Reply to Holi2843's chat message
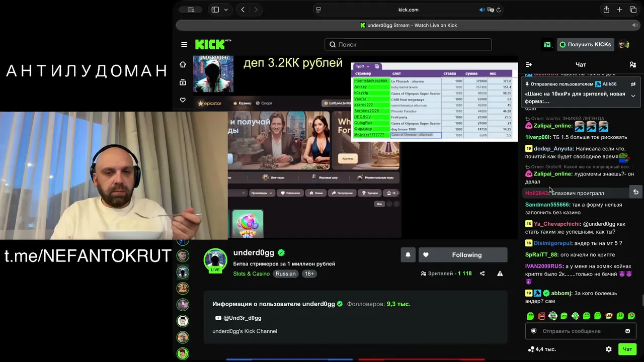Image resolution: width=644 pixels, height=362 pixels. [x=635, y=192]
